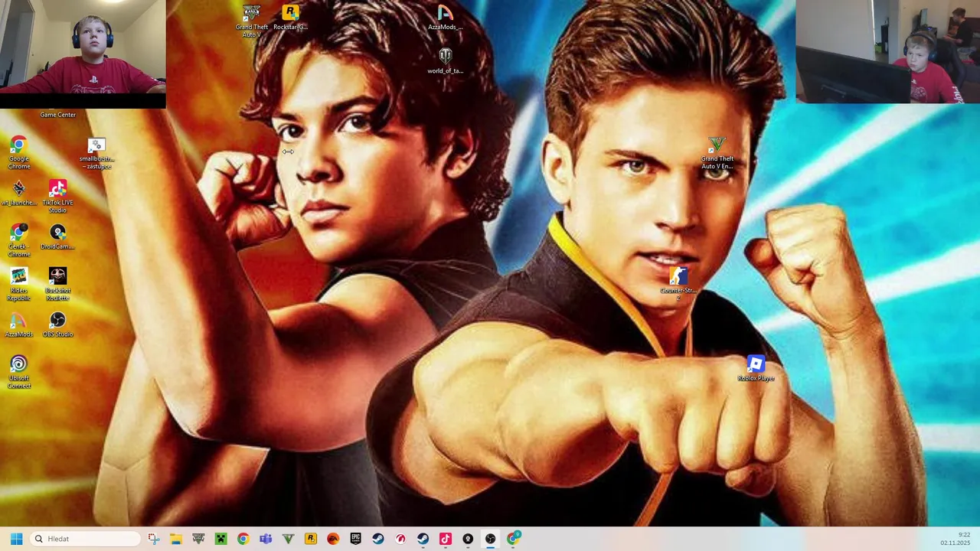Open green GTA V Enhanced taskbar icon

click(x=288, y=539)
